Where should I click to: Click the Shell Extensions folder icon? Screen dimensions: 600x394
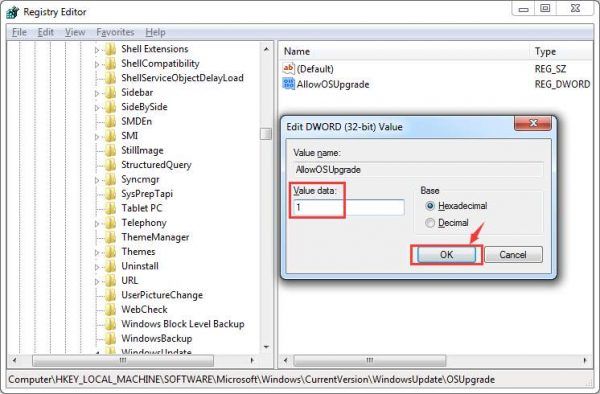pos(110,49)
